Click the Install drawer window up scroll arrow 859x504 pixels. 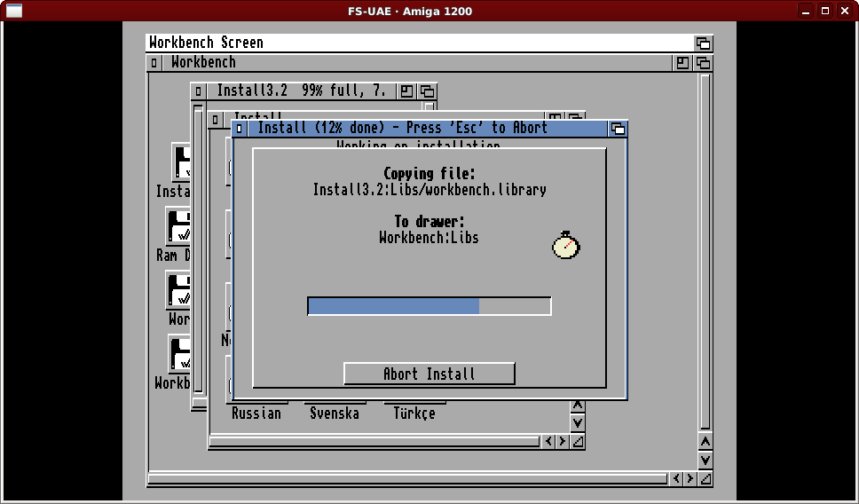(578, 406)
